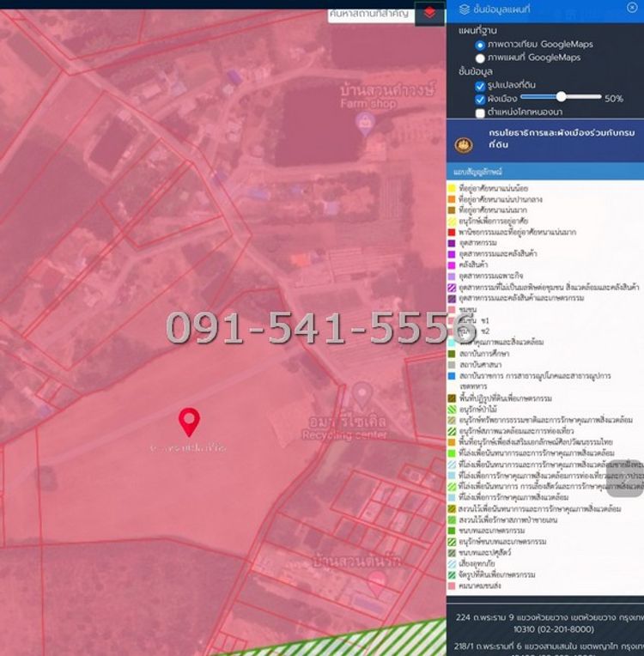Toggle the ผังเมือง layer checkbox

tap(480, 99)
